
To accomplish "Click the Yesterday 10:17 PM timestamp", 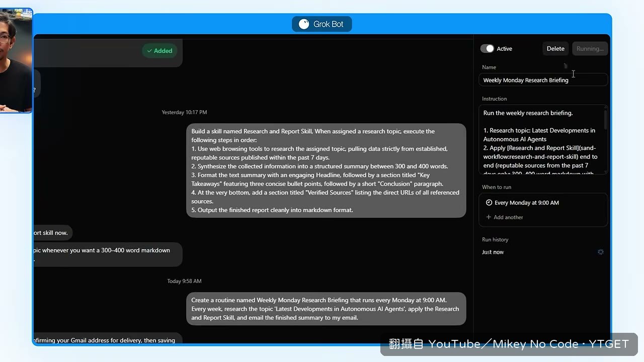I will coord(184,112).
